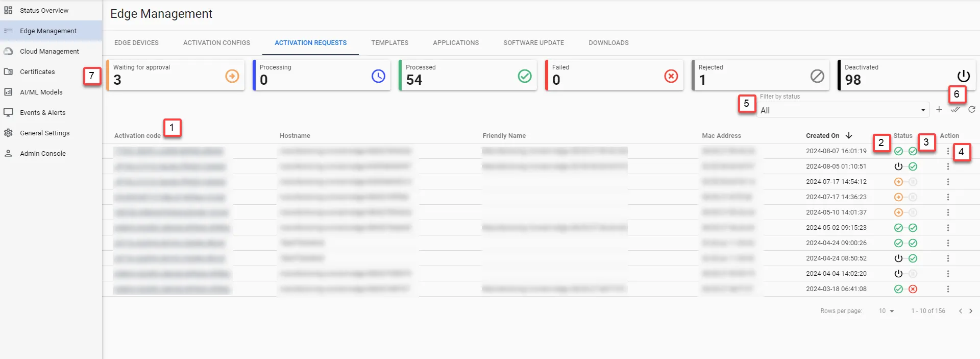The height and width of the screenshot is (359, 980).
Task: Open action menu for 2024-05-02 09:15:23 row
Action: coord(948,228)
